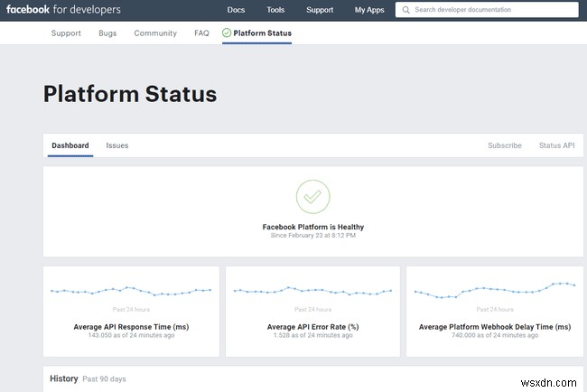This screenshot has height=392, width=587.
Task: Click '1.528 as of 24 minutes ago'
Action: (313, 335)
